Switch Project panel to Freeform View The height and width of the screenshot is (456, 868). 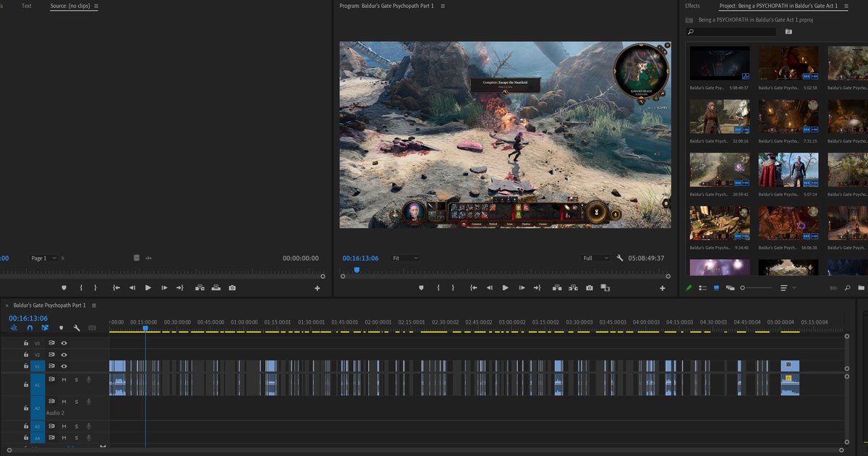730,288
